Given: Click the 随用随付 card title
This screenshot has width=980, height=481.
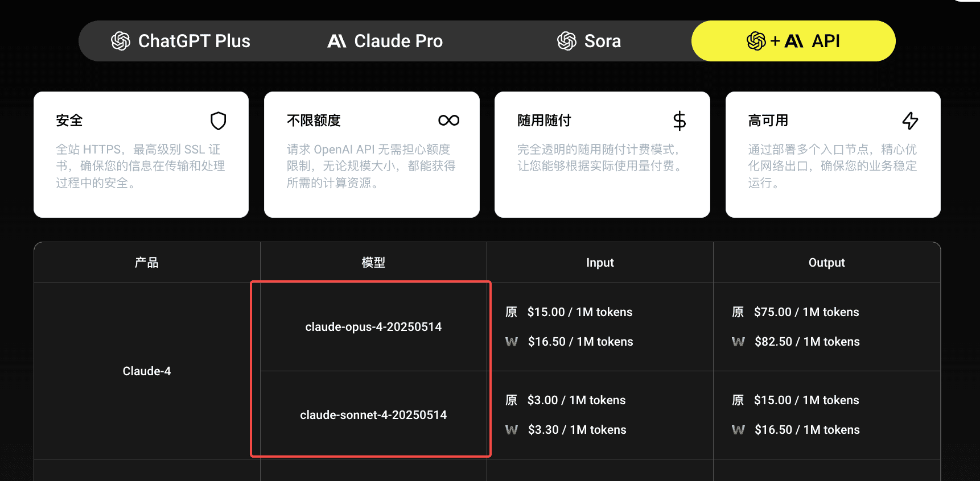Looking at the screenshot, I should 544,121.
